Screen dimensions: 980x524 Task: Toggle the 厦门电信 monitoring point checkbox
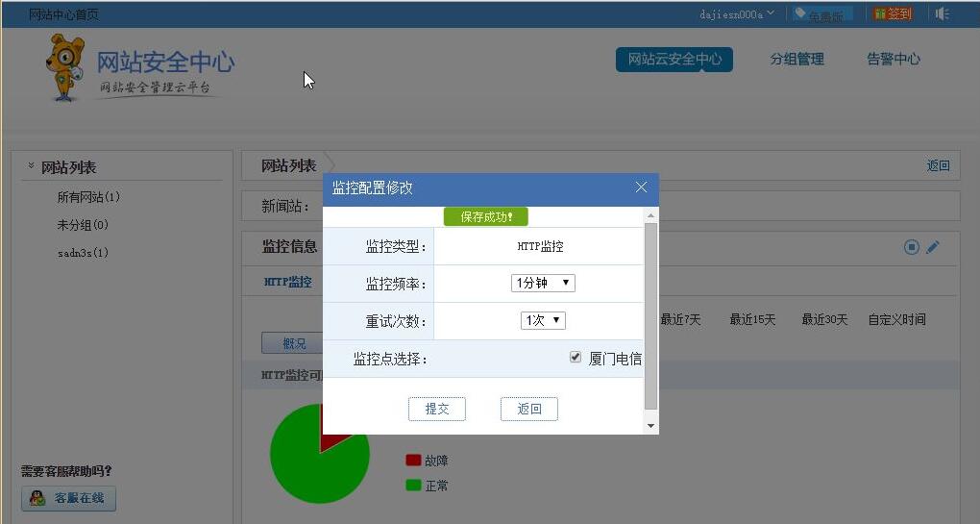(575, 357)
